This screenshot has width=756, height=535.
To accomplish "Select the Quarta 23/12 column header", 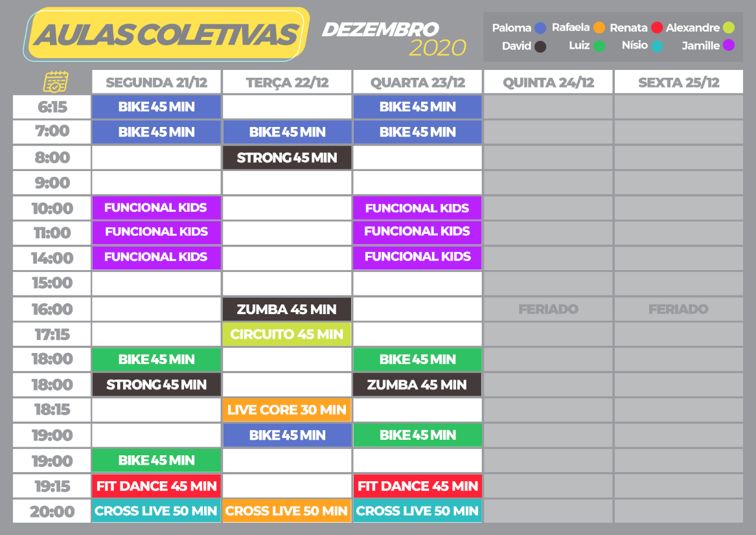I will click(418, 82).
